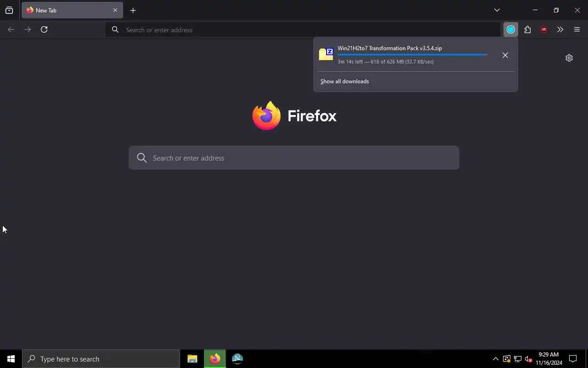Click the download status text 618 of 626 MB

tap(386, 62)
